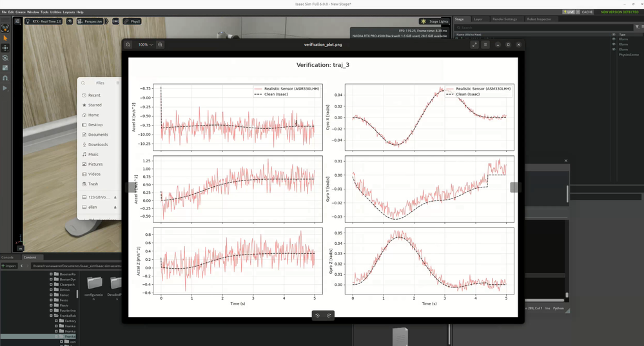Viewport: 644px width, 346px height.
Task: Open Recent in Files sidebar
Action: [x=99, y=95]
